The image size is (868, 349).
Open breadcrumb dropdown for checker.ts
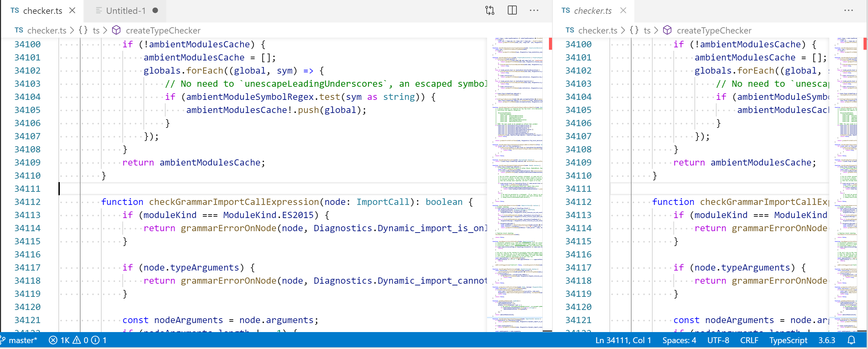click(x=47, y=30)
